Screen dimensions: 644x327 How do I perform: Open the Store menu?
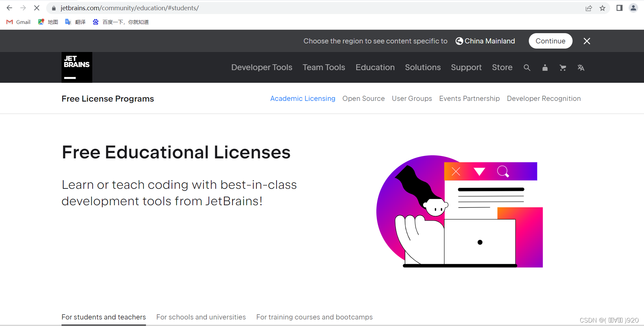(502, 67)
